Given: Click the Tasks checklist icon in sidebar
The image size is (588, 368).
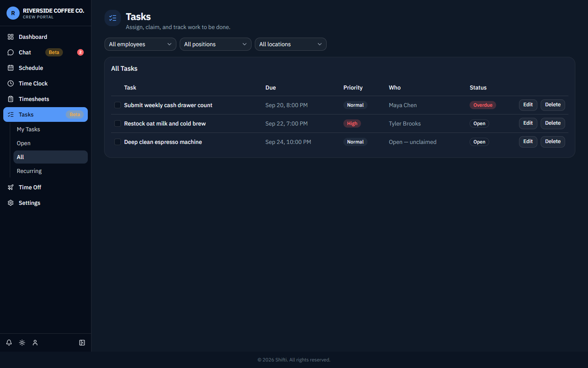Looking at the screenshot, I should click(11, 114).
